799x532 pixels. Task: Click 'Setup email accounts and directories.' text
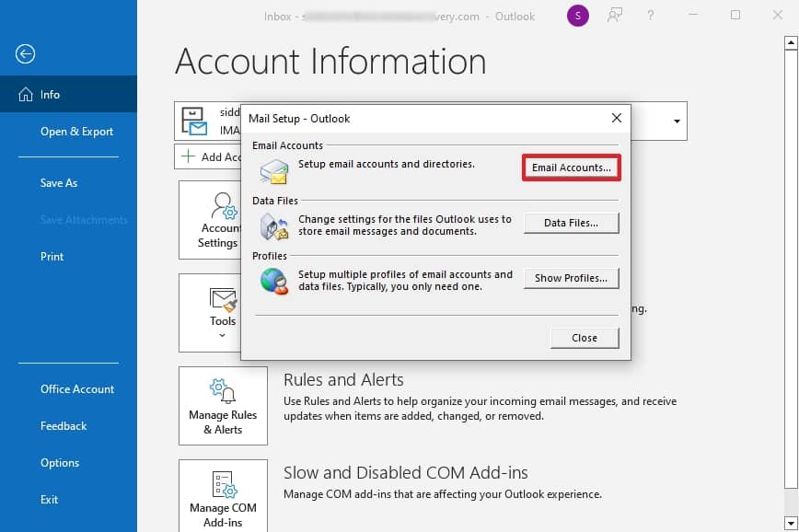387,164
